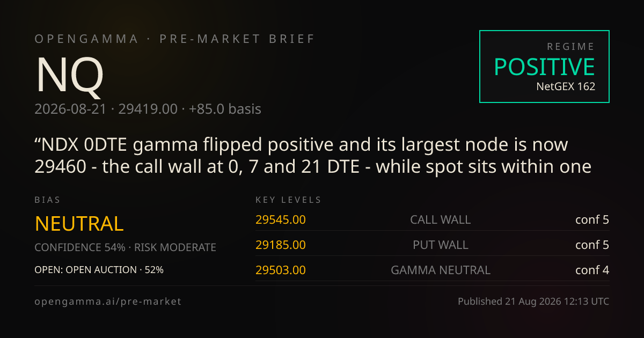Click the Open Auction 52% line

(x=99, y=270)
